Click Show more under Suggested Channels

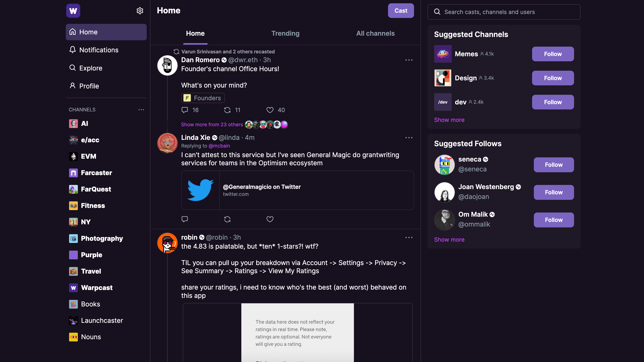pyautogui.click(x=449, y=120)
